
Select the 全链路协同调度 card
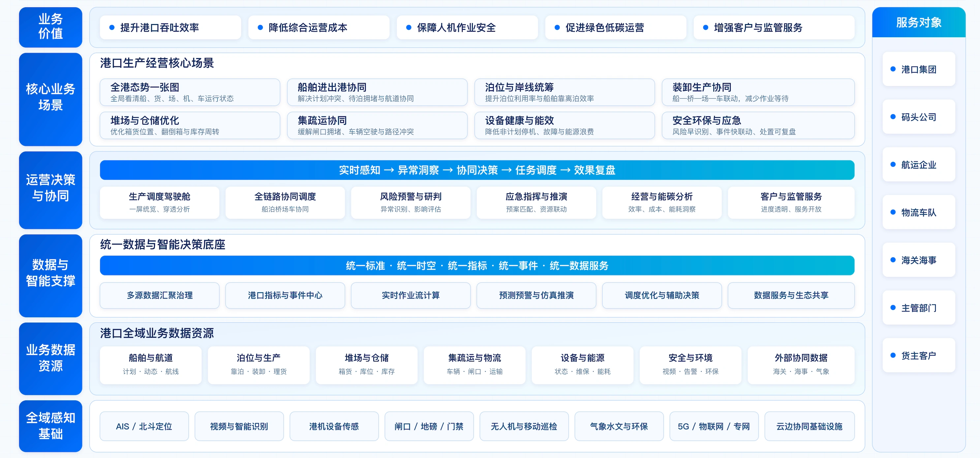point(285,202)
